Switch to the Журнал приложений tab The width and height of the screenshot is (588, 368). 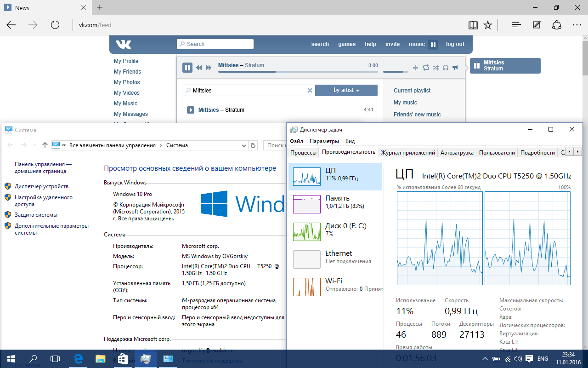[408, 153]
